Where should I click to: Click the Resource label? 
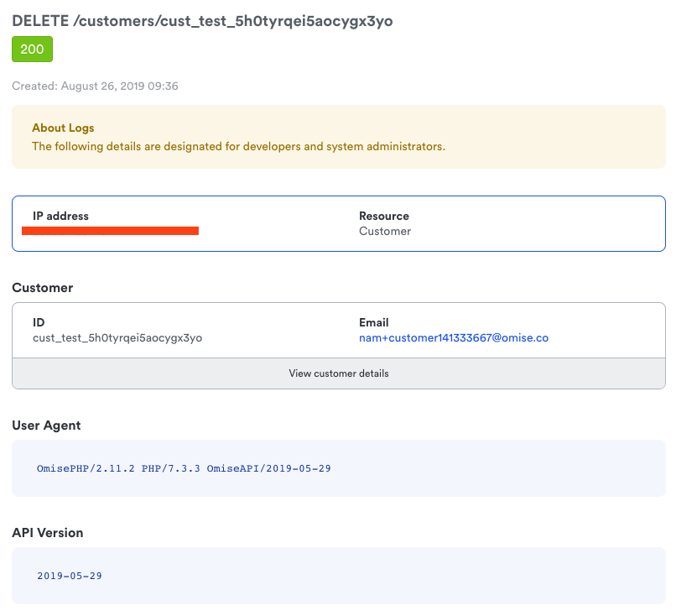[383, 216]
